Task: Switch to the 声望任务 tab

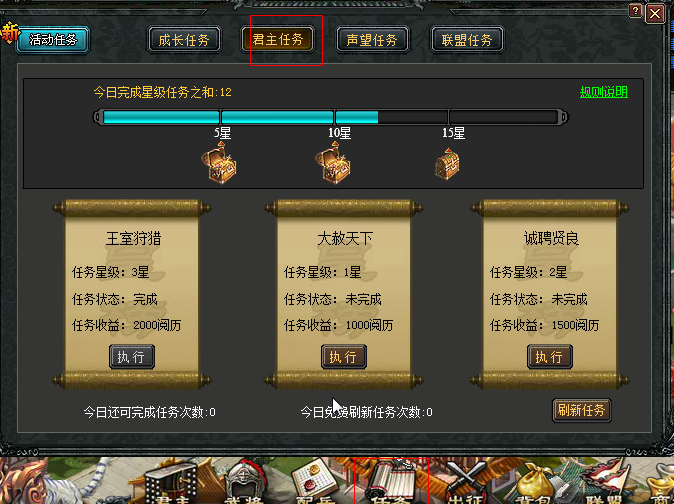Action: [x=372, y=40]
